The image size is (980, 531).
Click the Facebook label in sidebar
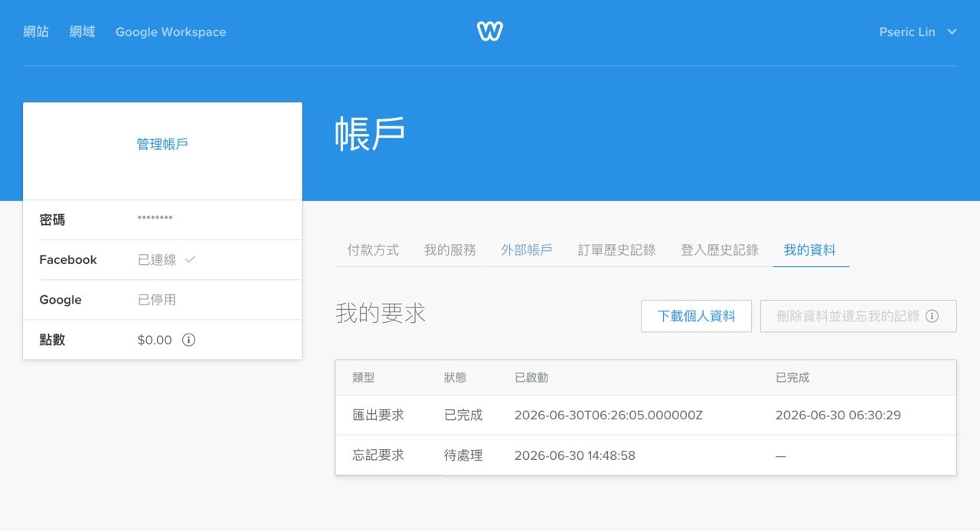(68, 260)
